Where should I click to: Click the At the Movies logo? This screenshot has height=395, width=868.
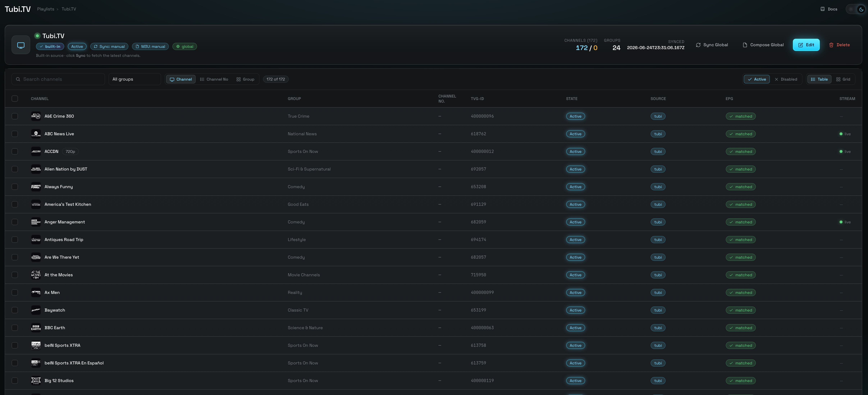[x=36, y=275]
